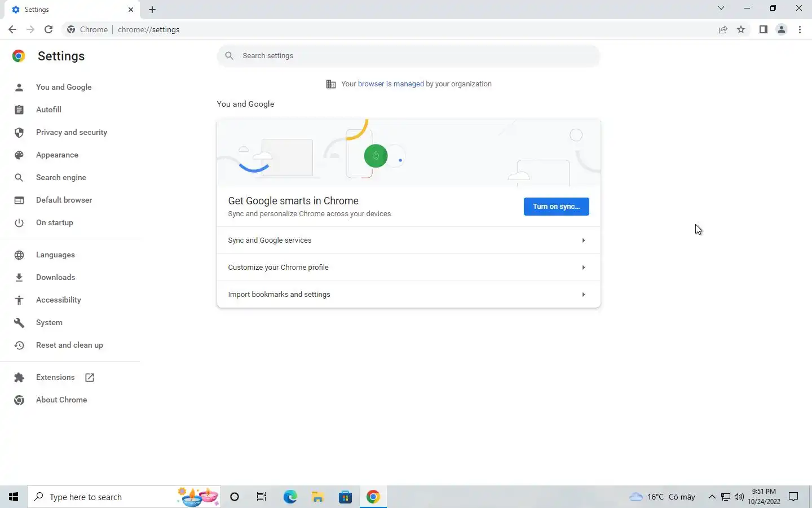
Task: Click the Extensions external link icon
Action: coord(90,377)
